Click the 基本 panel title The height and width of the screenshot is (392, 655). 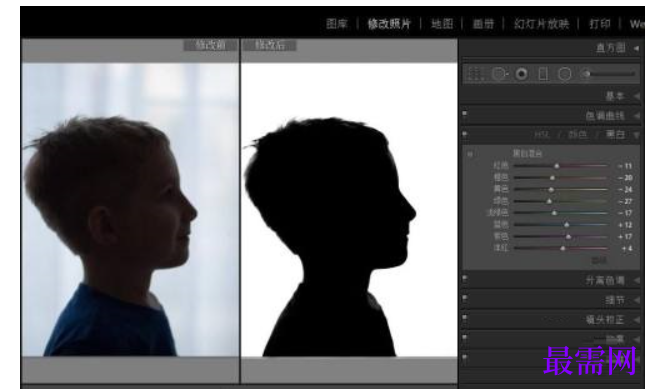pyautogui.click(x=615, y=96)
